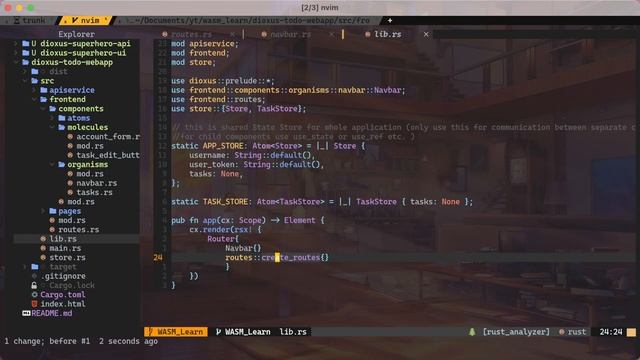This screenshot has height=360, width=640.
Task: Click the lock icon beside Cargo.lock
Action: pyautogui.click(x=34, y=286)
